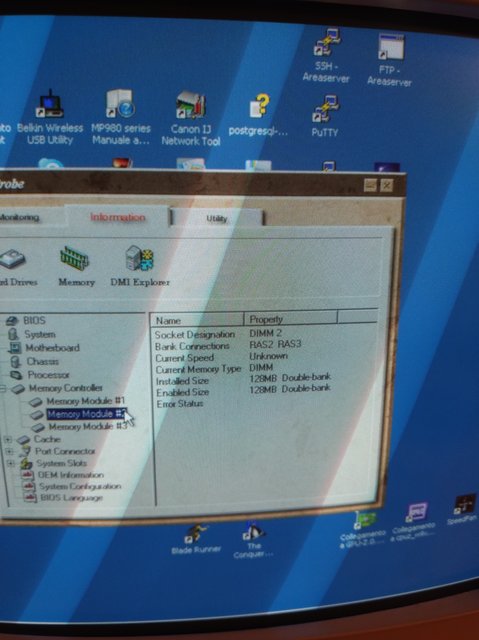Launch the SpeedFan desktop shortcut
The width and height of the screenshot is (479, 640).
click(463, 510)
